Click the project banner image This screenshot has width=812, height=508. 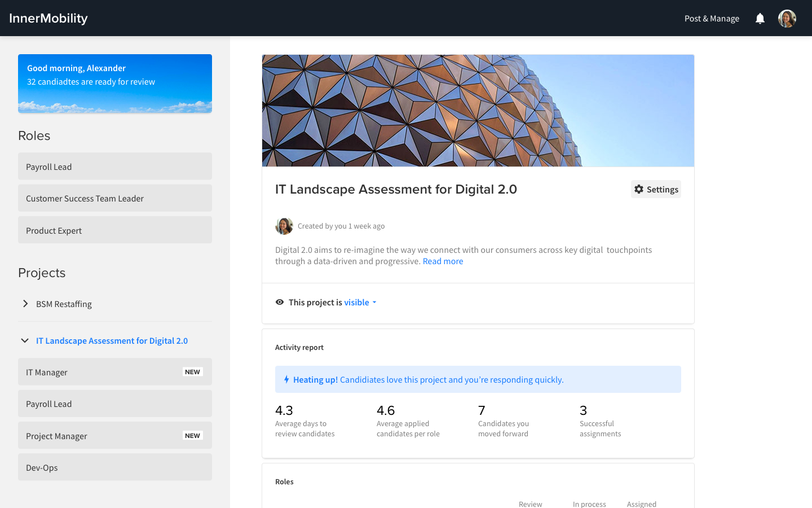click(478, 111)
